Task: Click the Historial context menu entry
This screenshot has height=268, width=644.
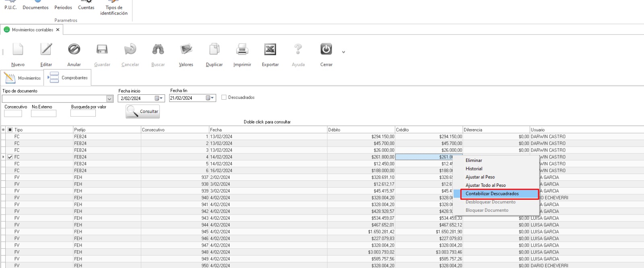Action: click(474, 169)
